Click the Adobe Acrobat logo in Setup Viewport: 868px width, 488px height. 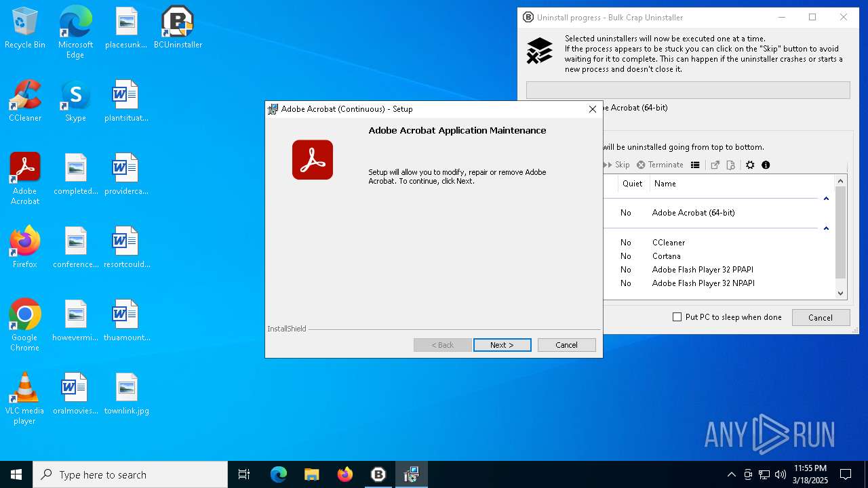tap(313, 160)
